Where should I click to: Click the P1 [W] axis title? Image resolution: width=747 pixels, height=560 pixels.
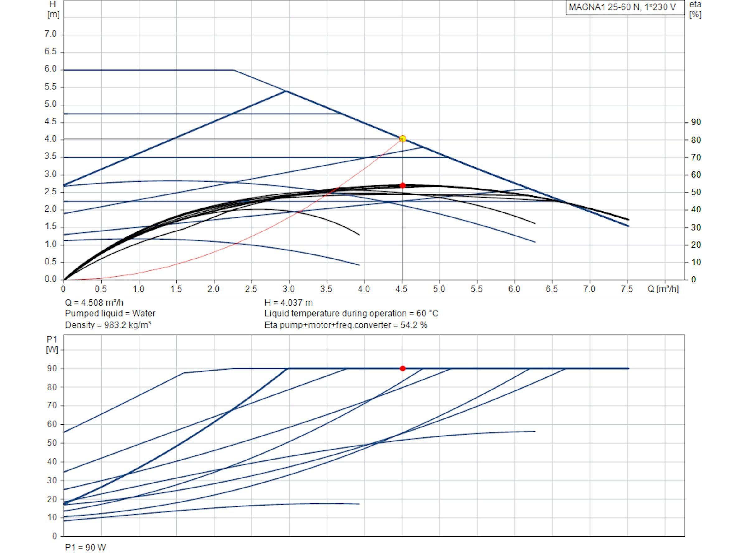[52, 345]
